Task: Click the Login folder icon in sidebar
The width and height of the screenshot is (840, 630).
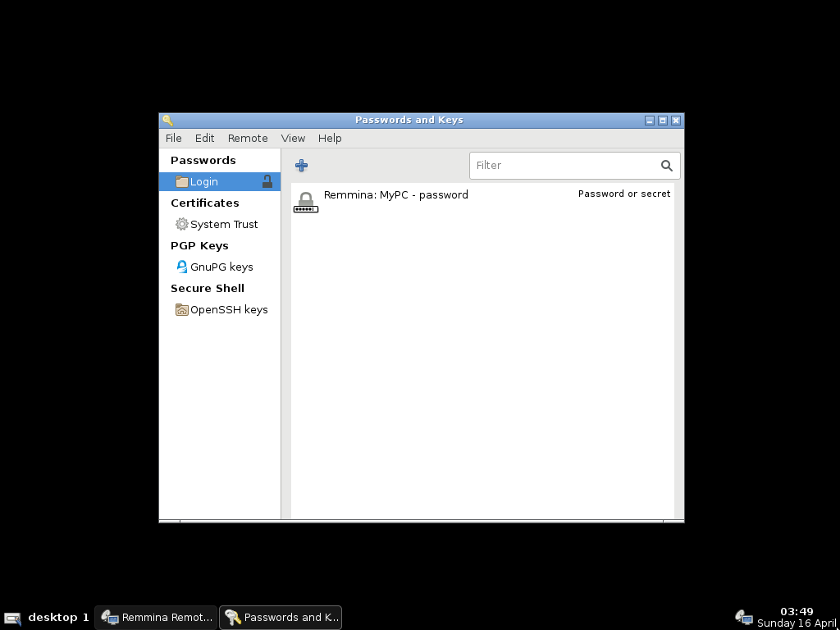Action: pos(182,181)
